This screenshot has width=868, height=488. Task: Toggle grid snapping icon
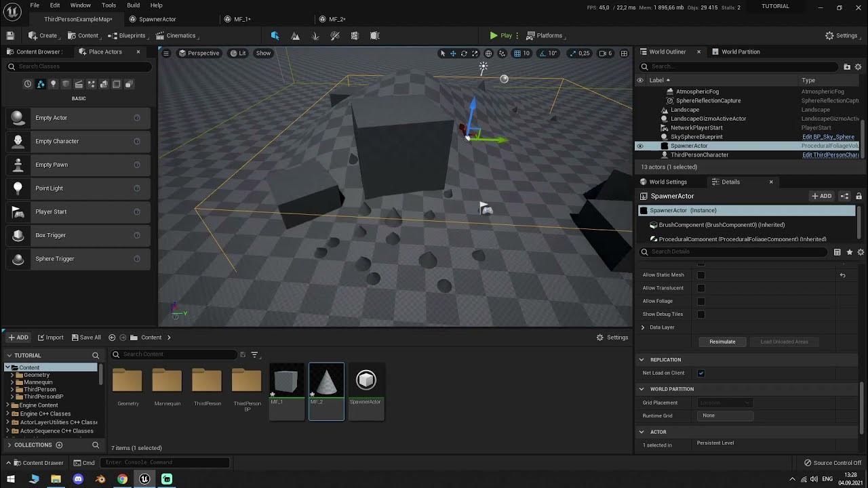(x=517, y=53)
